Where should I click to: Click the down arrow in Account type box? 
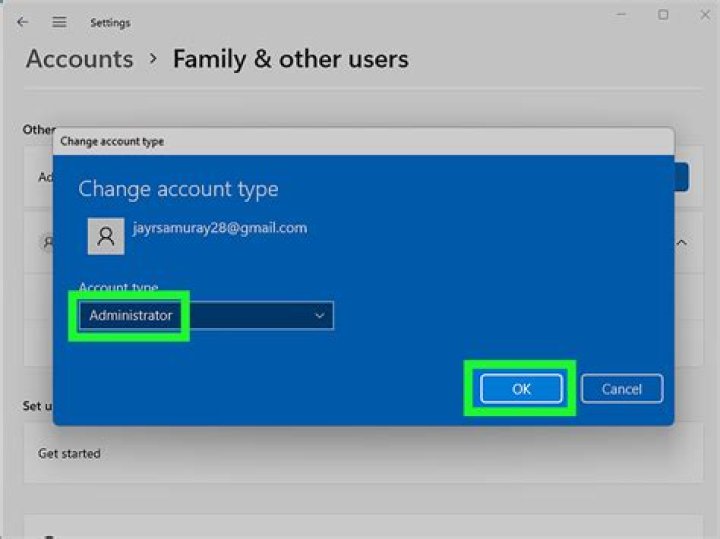click(x=320, y=316)
